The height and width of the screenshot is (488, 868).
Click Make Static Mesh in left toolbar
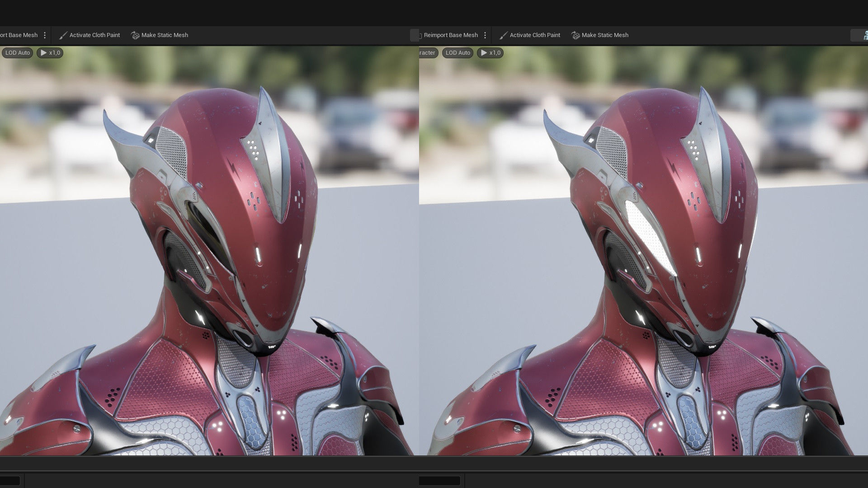(x=160, y=35)
